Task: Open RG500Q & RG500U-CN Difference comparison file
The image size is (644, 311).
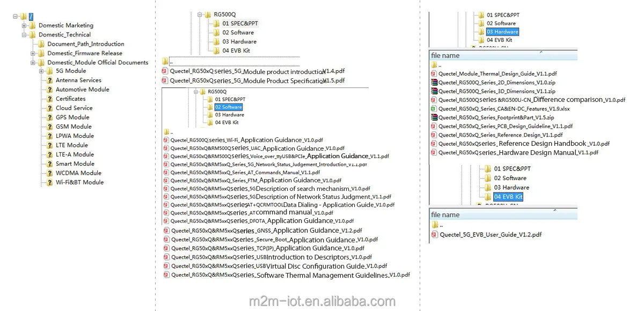Action: coord(532,100)
